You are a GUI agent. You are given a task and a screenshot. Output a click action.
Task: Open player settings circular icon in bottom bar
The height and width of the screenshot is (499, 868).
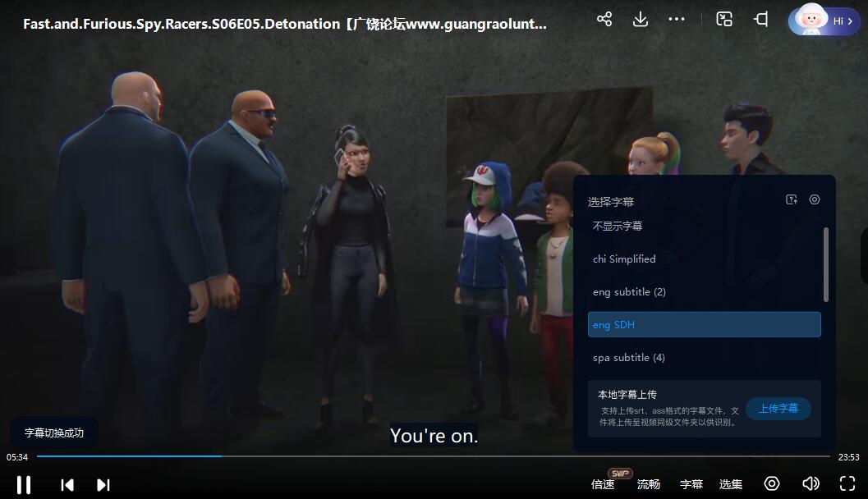coord(772,483)
